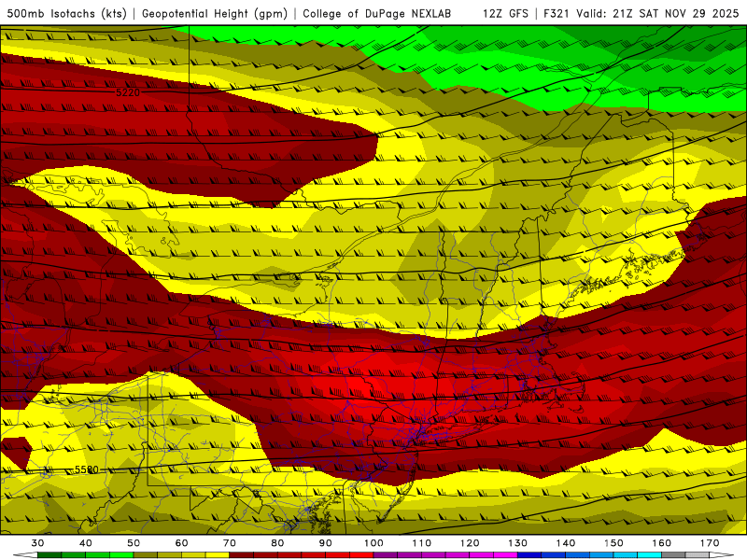Viewport: 747px width, 560px height.
Task: Pick the dark red 70-75 kt legend swatch
Action: [242, 555]
